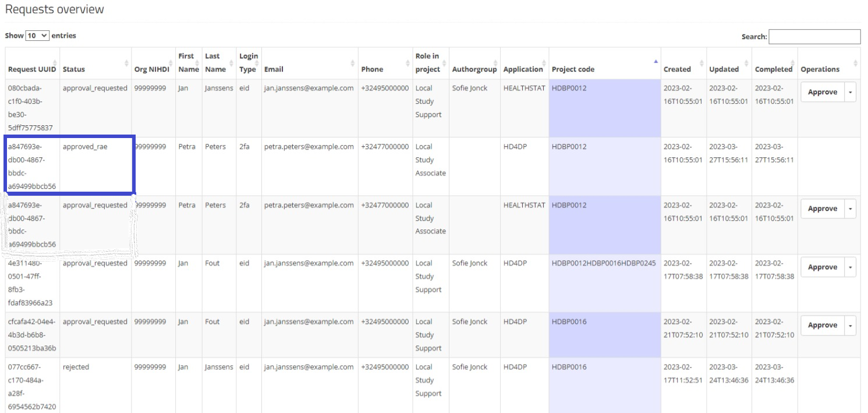This screenshot has height=413, width=868.
Task: Open Approve dropdown arrow for HDBP0012HDBP0016HDBP0245 row
Action: tap(850, 267)
